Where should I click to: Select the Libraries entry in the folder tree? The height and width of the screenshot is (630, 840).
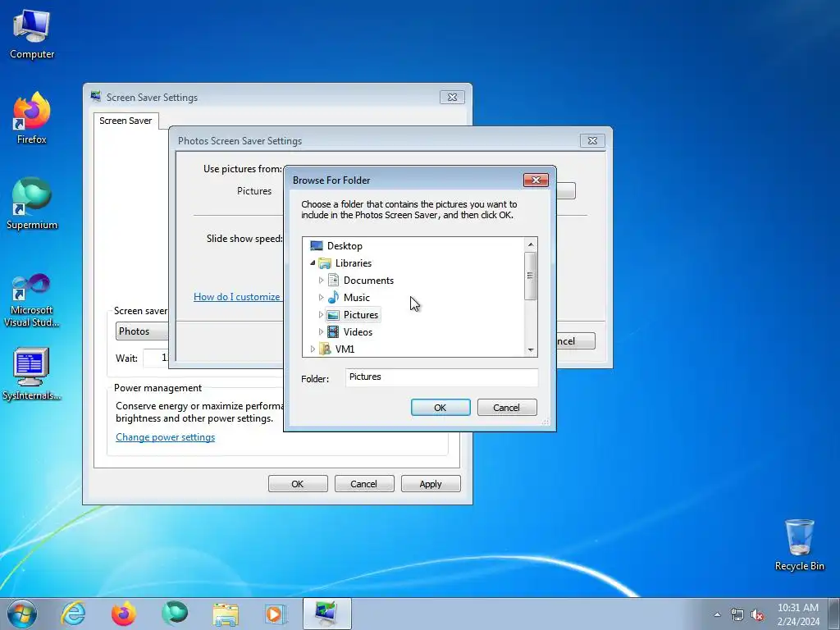tap(353, 263)
